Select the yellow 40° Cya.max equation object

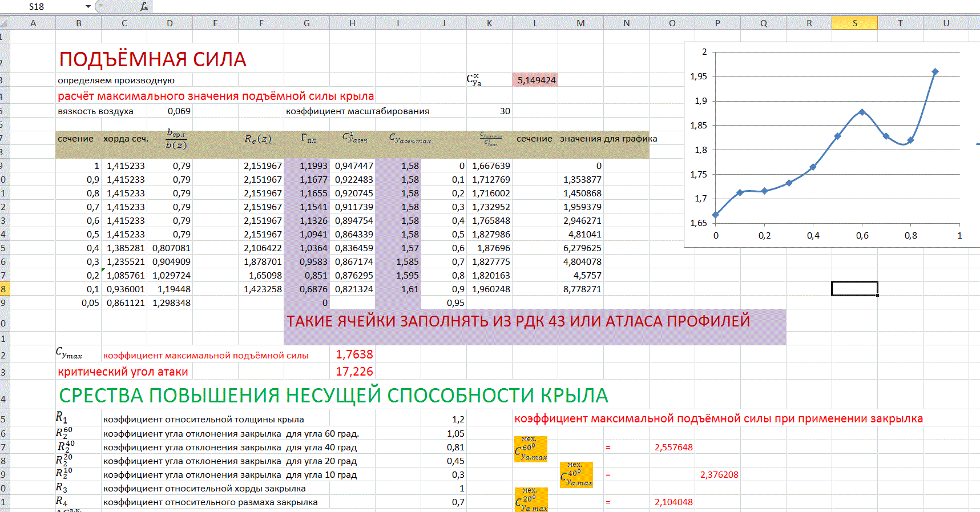576,475
